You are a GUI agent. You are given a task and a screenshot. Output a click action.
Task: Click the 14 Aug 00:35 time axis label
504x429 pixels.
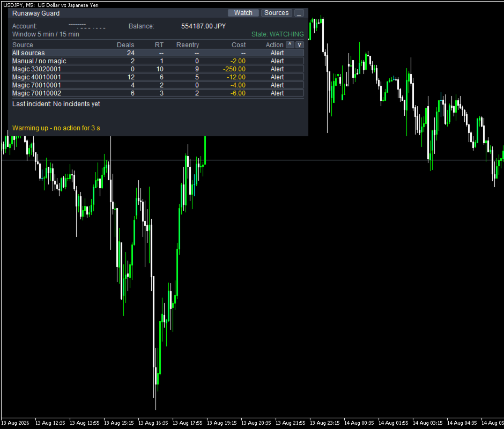click(359, 423)
